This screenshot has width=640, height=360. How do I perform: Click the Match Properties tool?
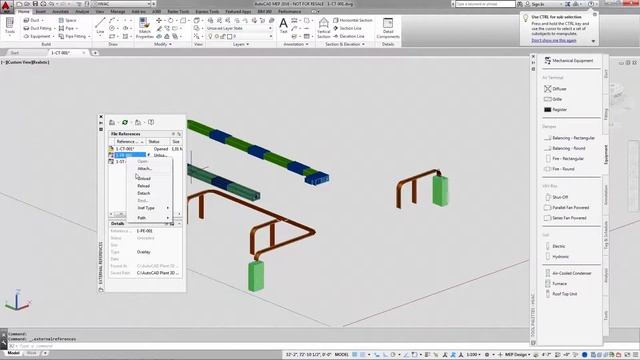[x=144, y=28]
